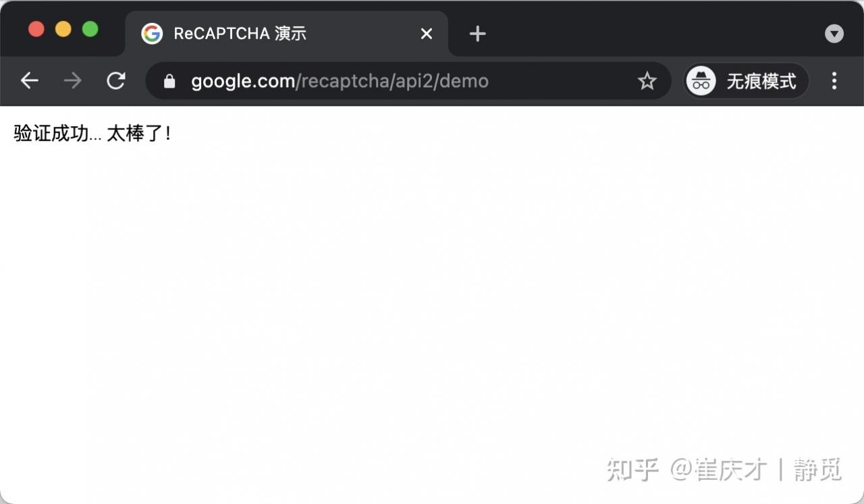864x504 pixels.
Task: Click the 无痕模式 label
Action: click(761, 82)
